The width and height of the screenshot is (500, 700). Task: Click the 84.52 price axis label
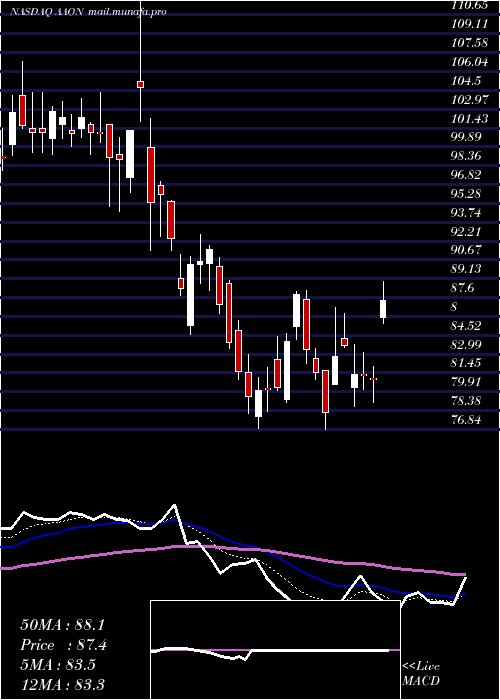click(x=468, y=325)
